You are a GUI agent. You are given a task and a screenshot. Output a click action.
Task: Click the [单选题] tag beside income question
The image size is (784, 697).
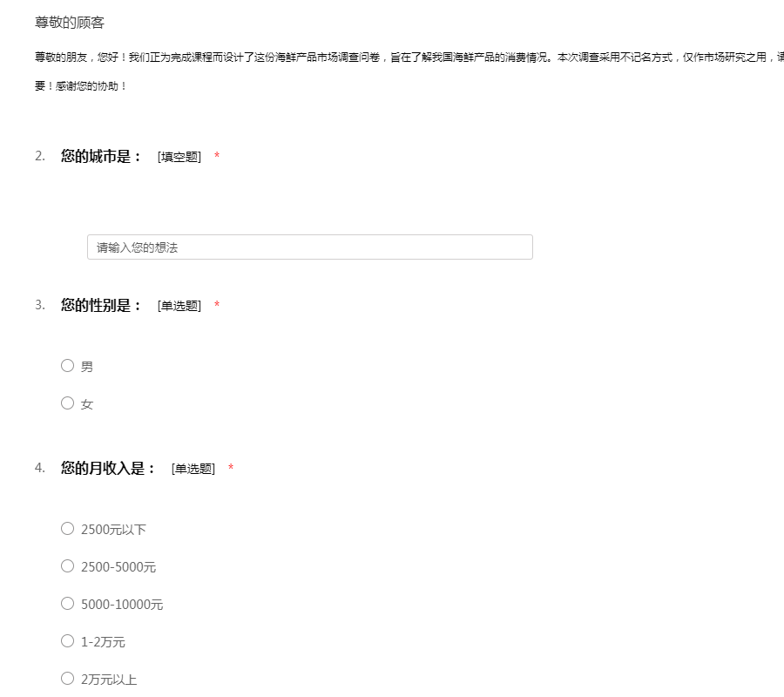[x=193, y=469]
